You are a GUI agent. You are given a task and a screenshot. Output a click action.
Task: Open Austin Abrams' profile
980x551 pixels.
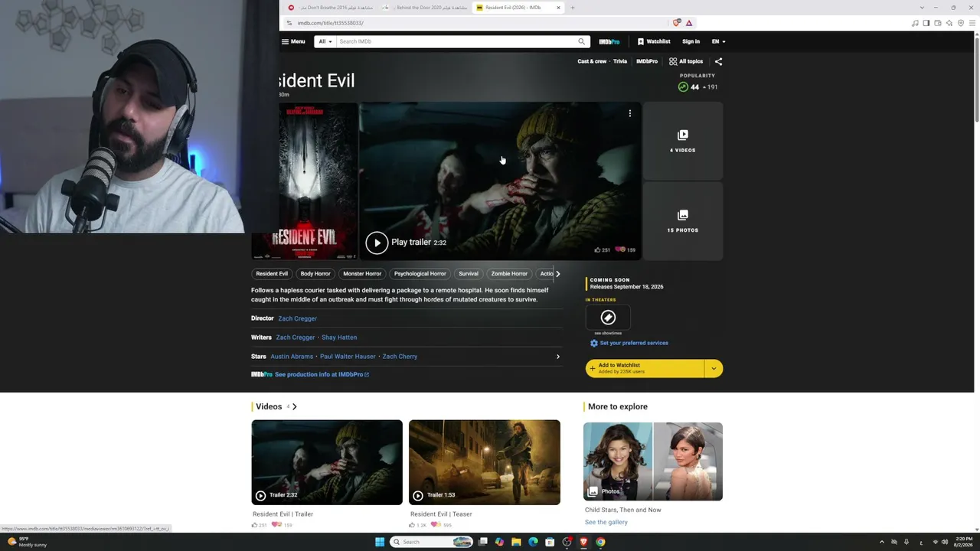292,357
